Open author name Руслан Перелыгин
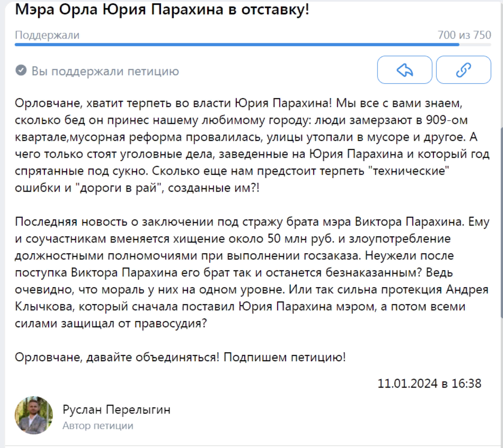 (117, 409)
